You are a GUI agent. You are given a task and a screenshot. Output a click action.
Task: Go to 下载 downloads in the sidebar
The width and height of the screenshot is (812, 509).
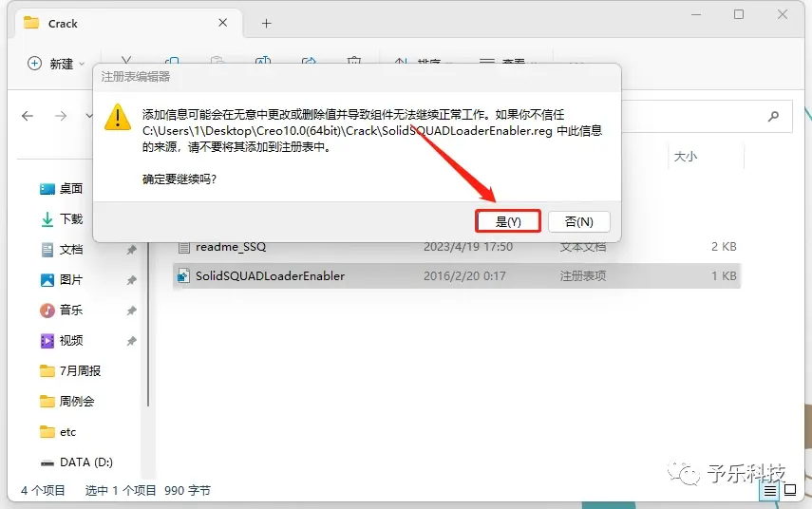click(61, 219)
